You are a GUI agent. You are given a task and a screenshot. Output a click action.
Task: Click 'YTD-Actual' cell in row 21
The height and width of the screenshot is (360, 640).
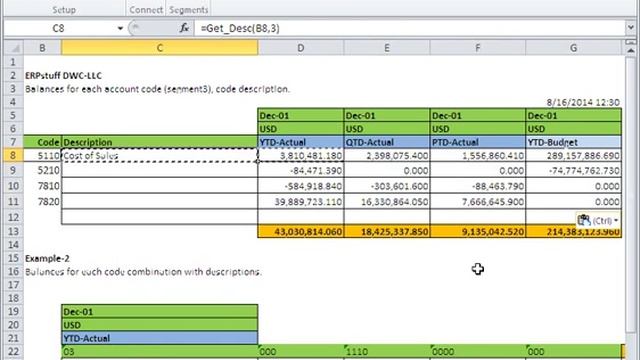pyautogui.click(x=160, y=338)
